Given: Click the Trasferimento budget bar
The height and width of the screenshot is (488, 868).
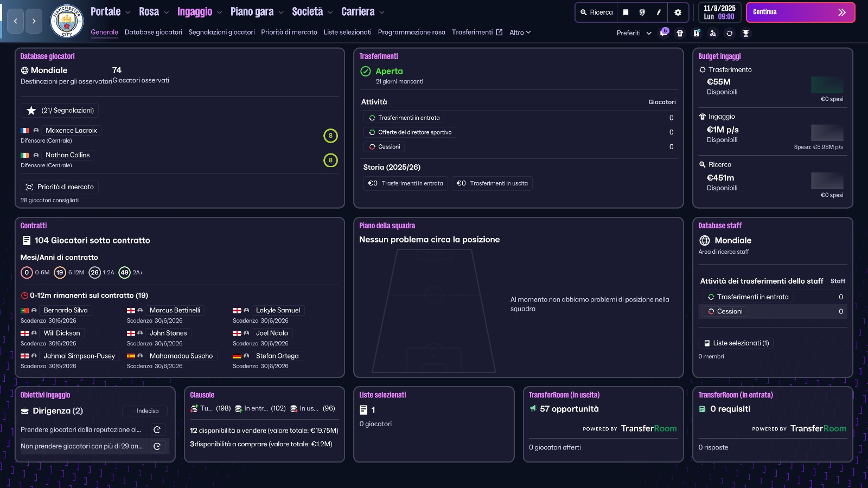Looking at the screenshot, I should click(x=827, y=85).
